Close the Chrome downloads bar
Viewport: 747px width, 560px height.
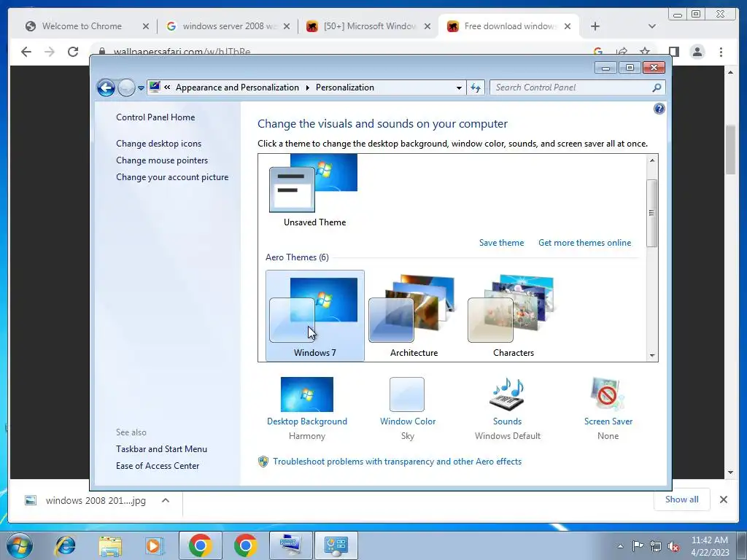[724, 499]
